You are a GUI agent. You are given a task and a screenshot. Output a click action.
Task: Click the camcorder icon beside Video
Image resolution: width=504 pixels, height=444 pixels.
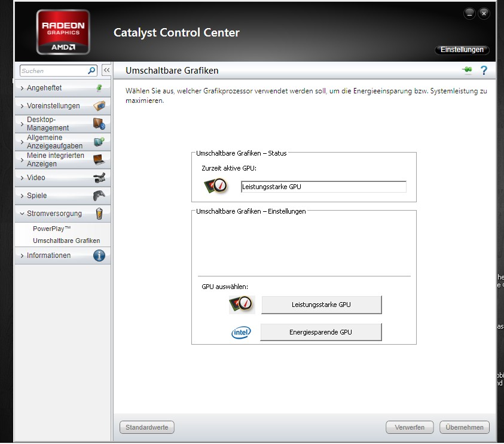[99, 178]
